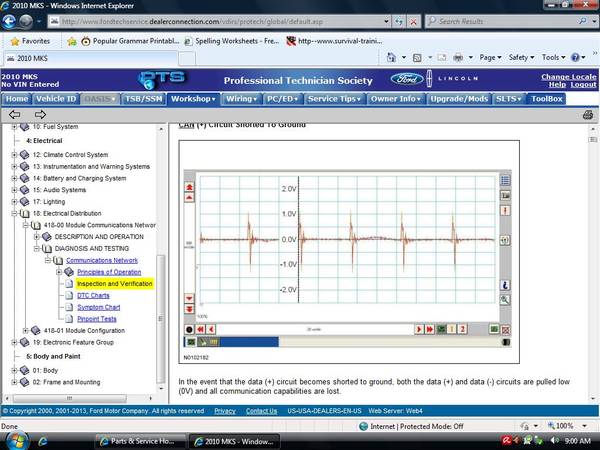Click the blue progress bar under the scope
This screenshot has height=450, width=600.
point(249,342)
